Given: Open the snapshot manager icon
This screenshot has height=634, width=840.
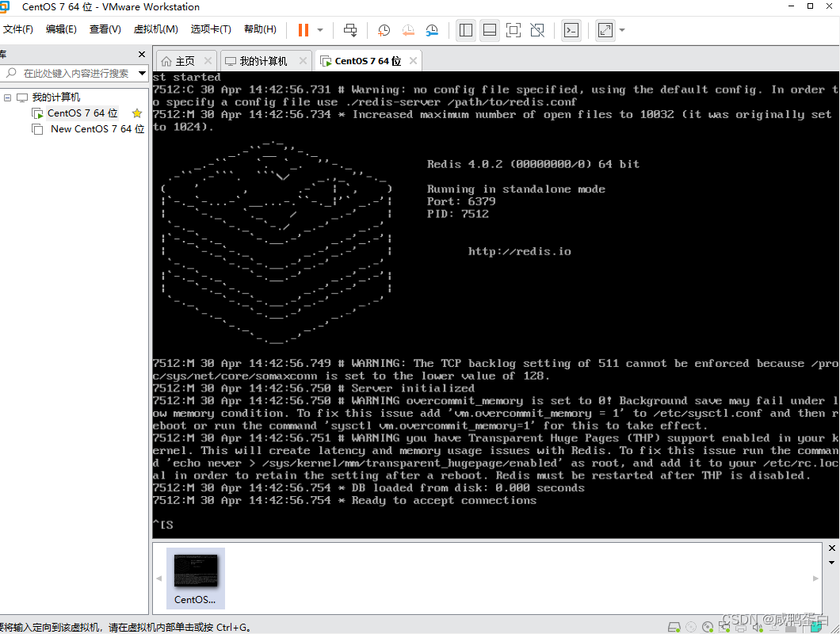Looking at the screenshot, I should (432, 30).
